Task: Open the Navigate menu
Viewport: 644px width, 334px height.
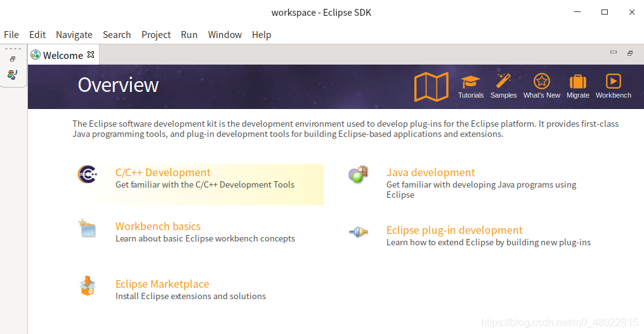Action: coord(74,35)
